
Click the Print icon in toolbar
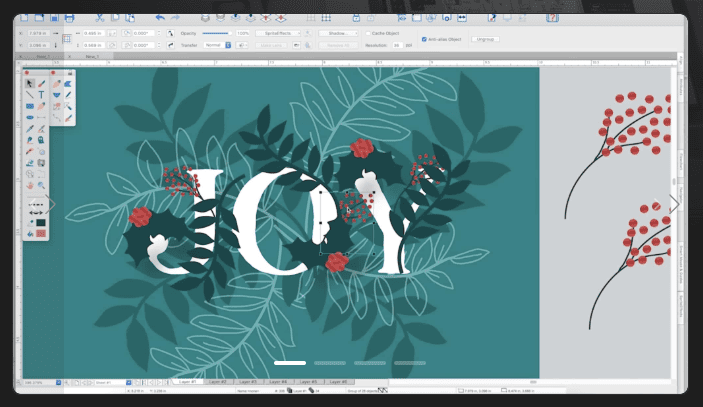69,18
